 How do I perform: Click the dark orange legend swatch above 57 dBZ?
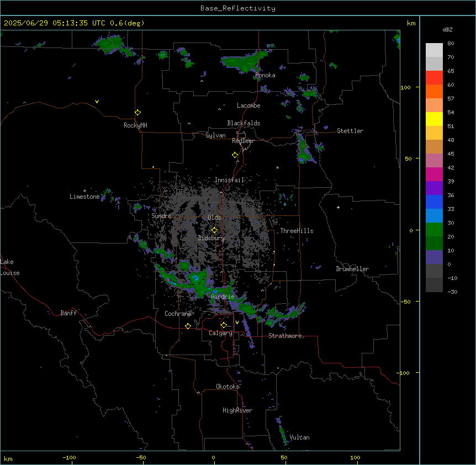click(434, 91)
